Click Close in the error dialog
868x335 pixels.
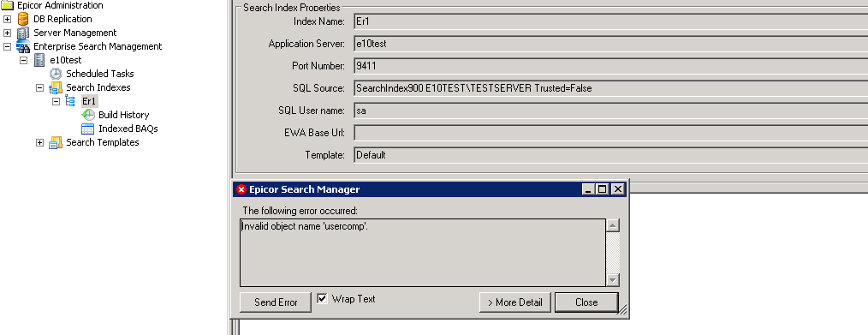[x=586, y=302]
